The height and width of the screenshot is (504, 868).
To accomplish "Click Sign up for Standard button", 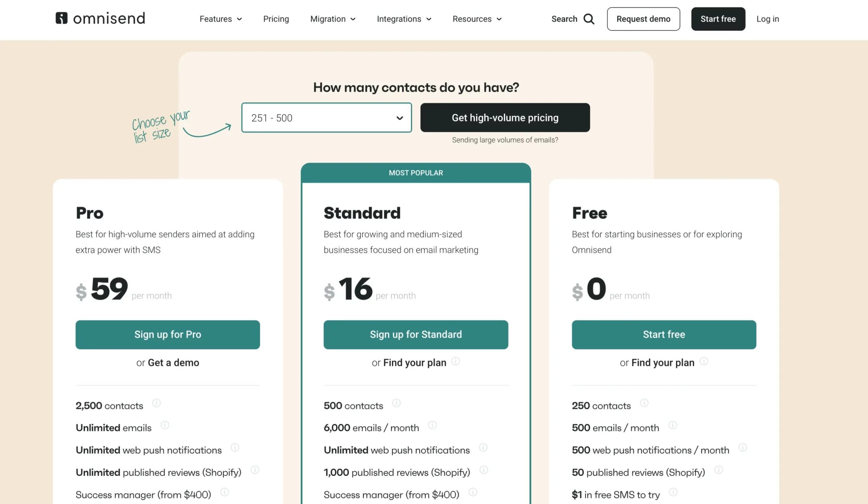I will (x=416, y=334).
